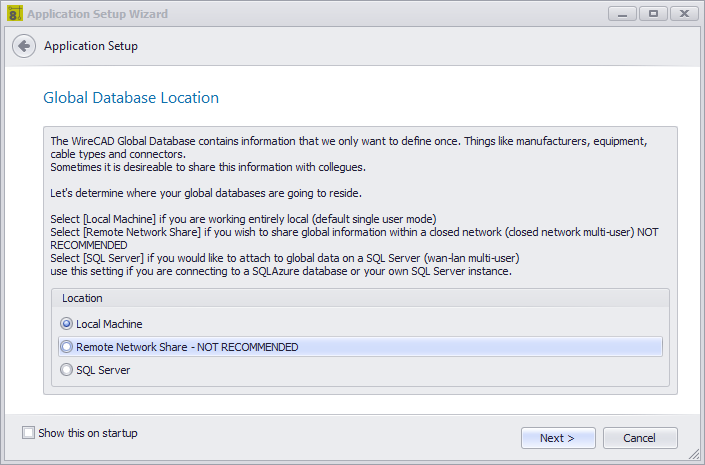
Task: Choose Remote Network Share - NOT RECOMMENDED option
Action: click(360, 347)
